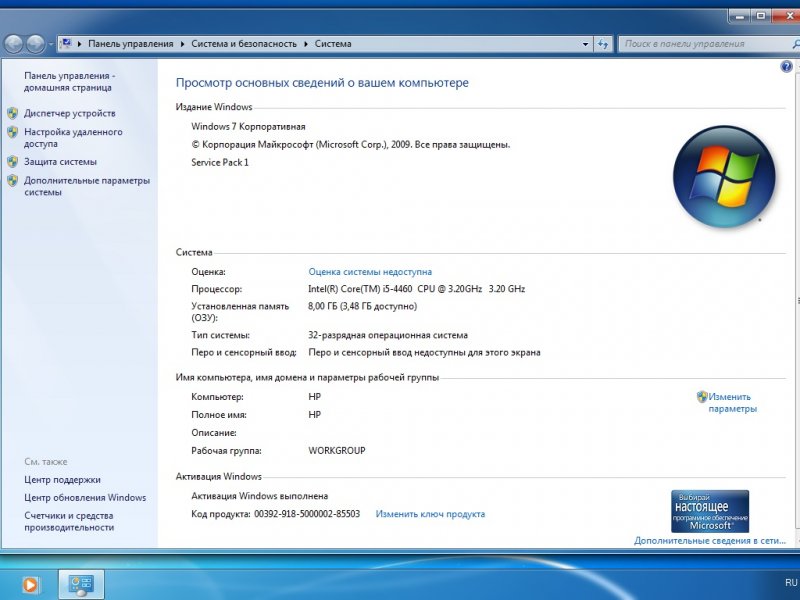Open Дополнительные сведения в сети link
Viewport: 800px width, 600px height.
(710, 541)
